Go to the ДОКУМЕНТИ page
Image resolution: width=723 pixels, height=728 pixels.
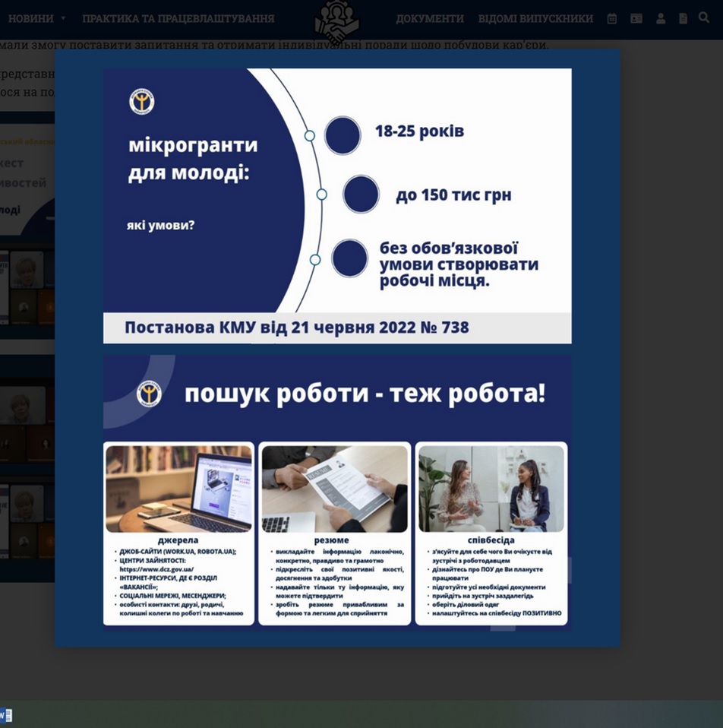pyautogui.click(x=429, y=18)
